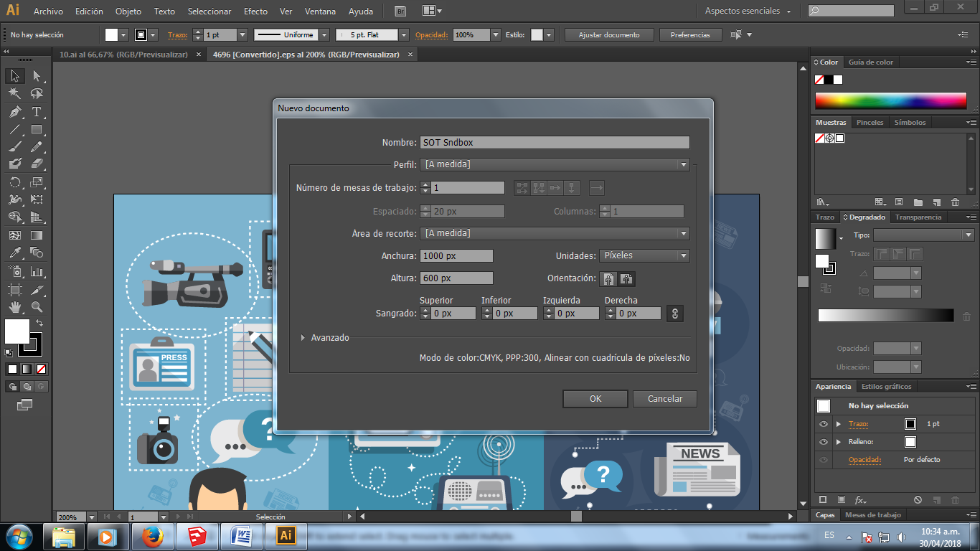Open Firefox from the taskbar
Screen dimensions: 980x551
pos(153,536)
